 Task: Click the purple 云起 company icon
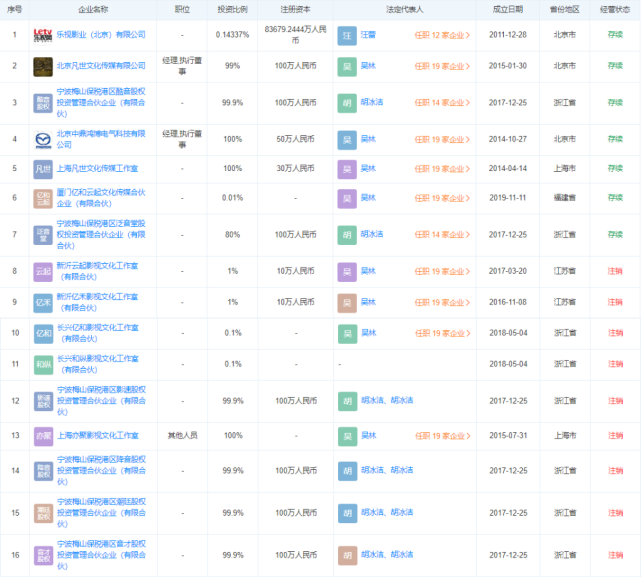pos(43,271)
